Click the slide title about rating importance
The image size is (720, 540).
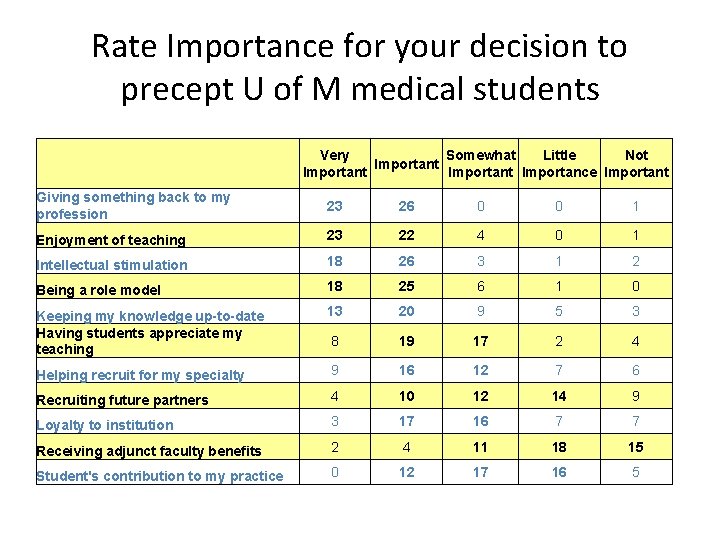pyautogui.click(x=359, y=67)
